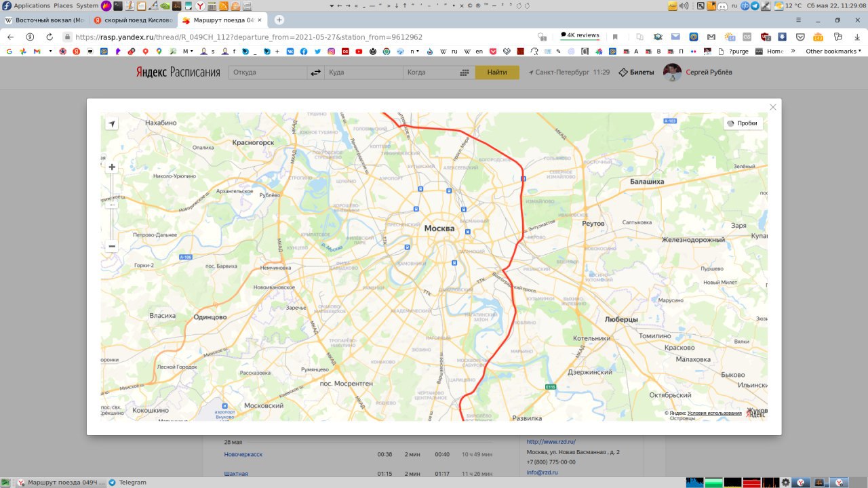Open Wikipedia en bookmark
This screenshot has width=868, height=488.
pos(473,52)
